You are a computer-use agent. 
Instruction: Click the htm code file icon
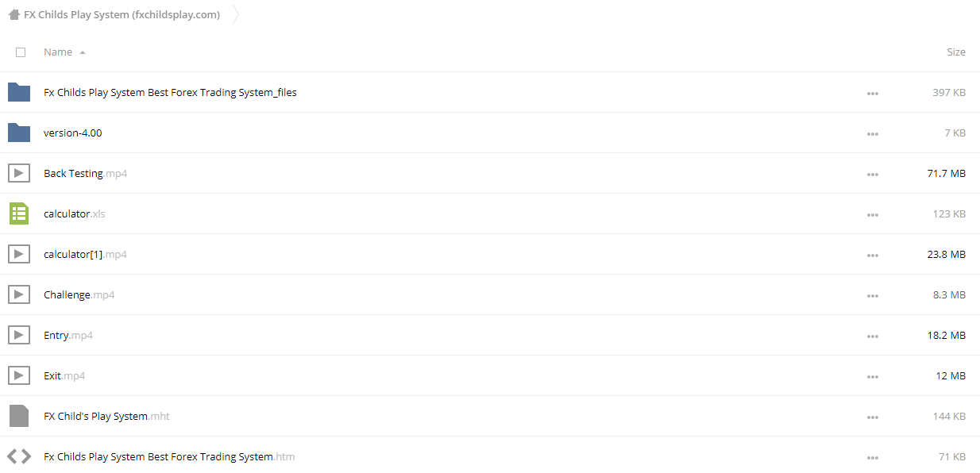click(x=19, y=456)
